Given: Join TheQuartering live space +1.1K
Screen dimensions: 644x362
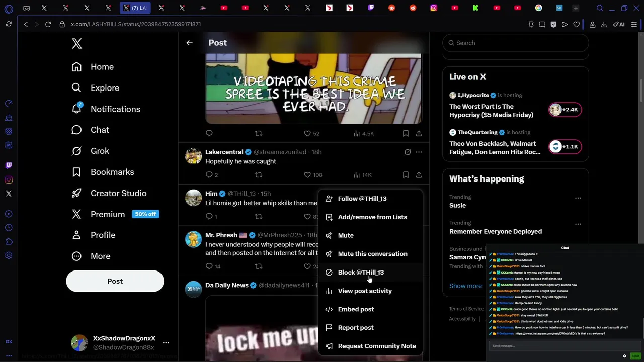Looking at the screenshot, I should 565,147.
